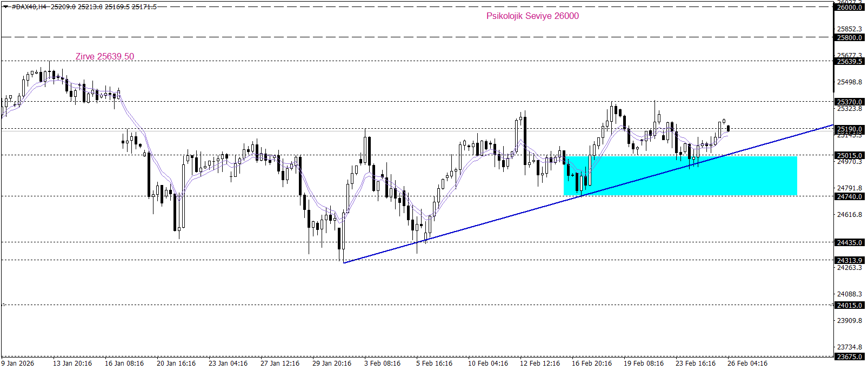The height and width of the screenshot is (370, 868).
Task: Click the 24313.9 price level label
Action: pos(849,261)
